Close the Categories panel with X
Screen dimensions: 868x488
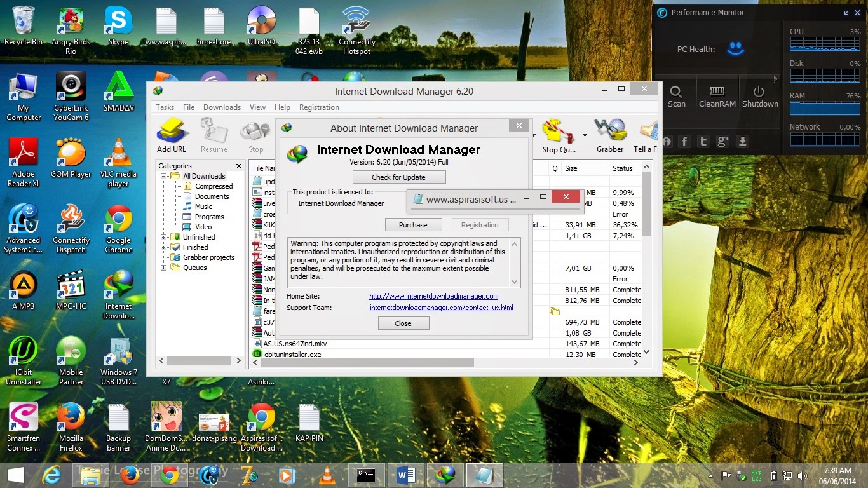(x=239, y=166)
